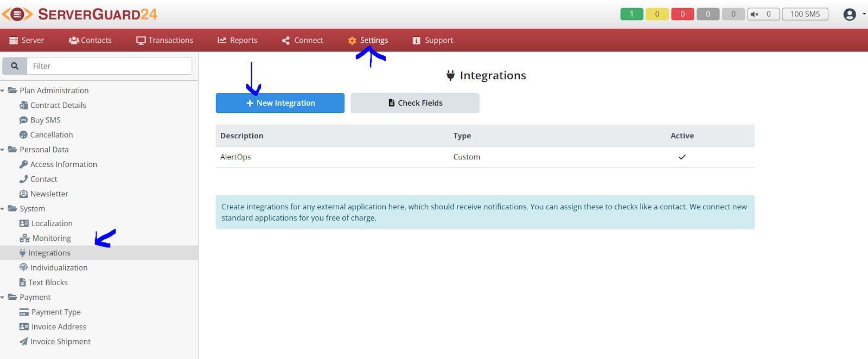Click the ServerGuard24 logo icon

tap(17, 14)
